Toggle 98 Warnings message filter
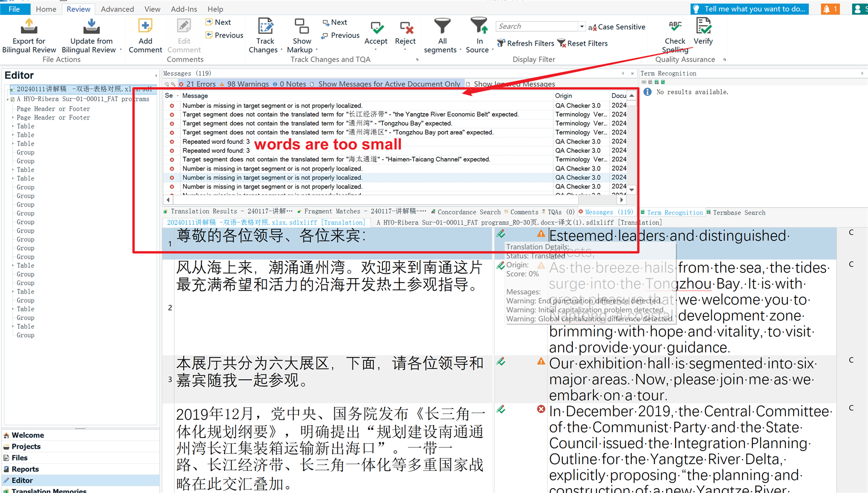The image size is (868, 493). pyautogui.click(x=244, y=84)
